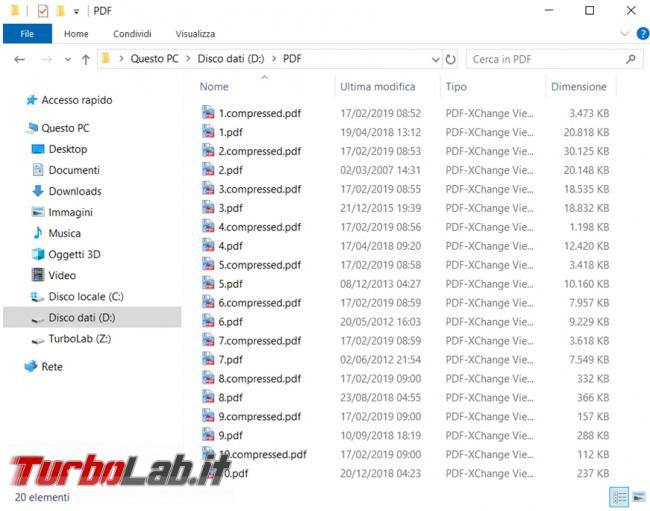Refresh the PDF folder view
The width and height of the screenshot is (650, 511).
451,60
